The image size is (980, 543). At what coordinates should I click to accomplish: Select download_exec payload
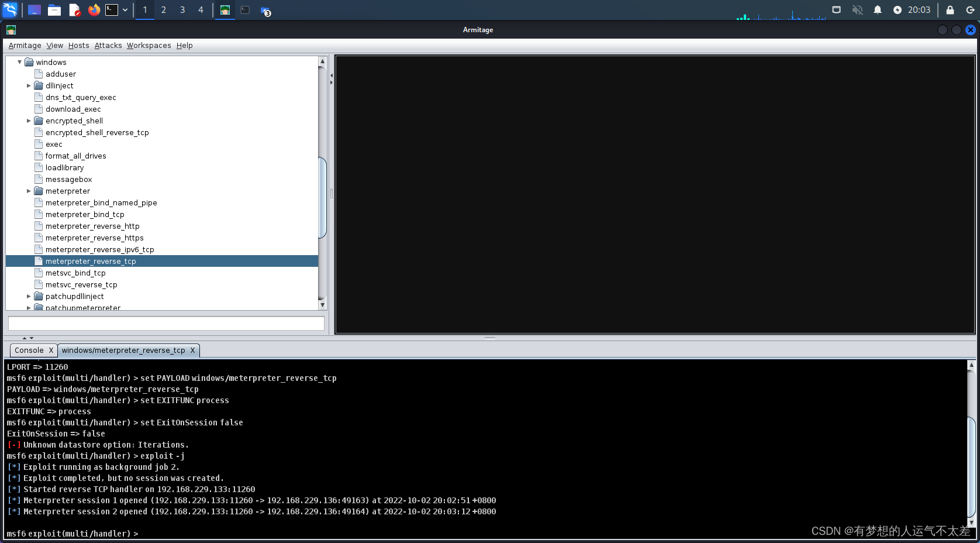(x=73, y=109)
